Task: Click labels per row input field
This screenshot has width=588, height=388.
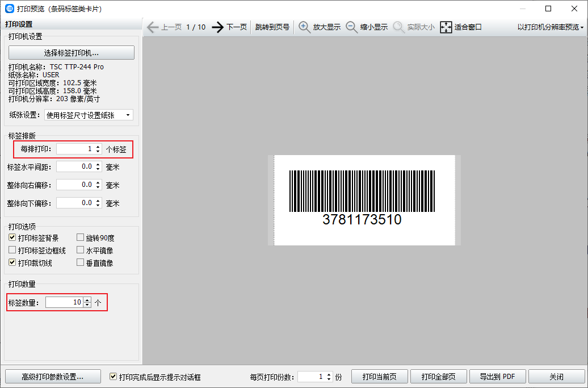Action: pos(75,149)
